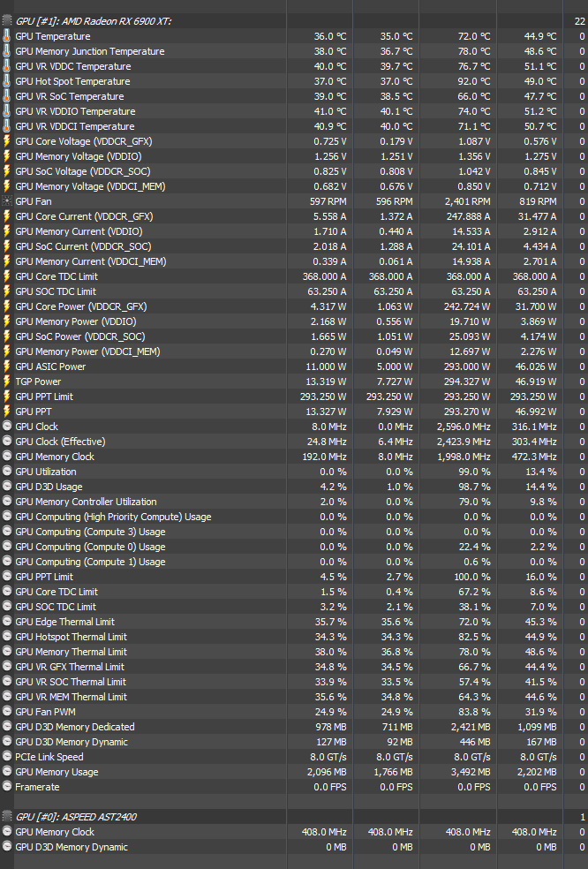Select the lightning icon of the GPU PPT row
The image size is (588, 869).
coord(7,412)
